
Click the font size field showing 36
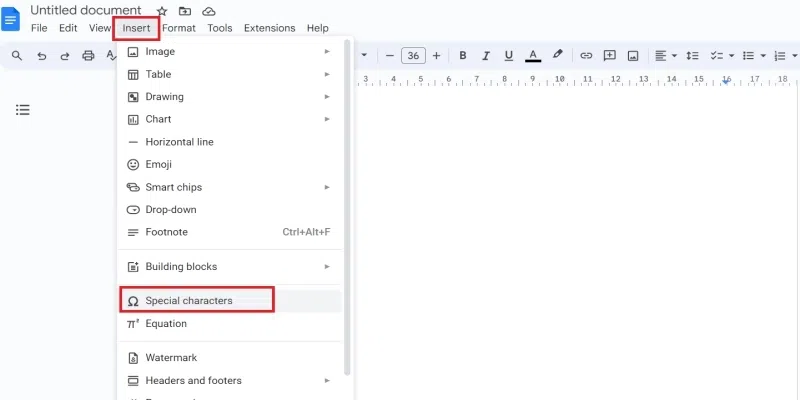pyautogui.click(x=413, y=56)
